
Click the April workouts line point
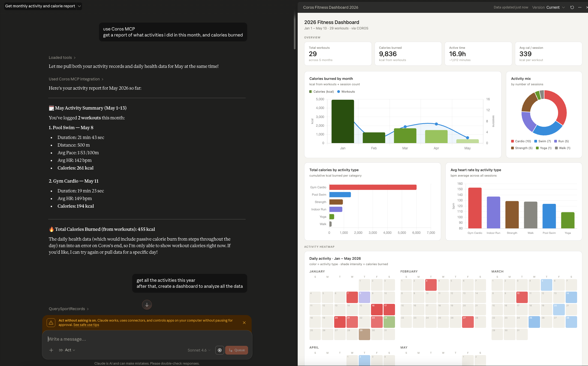[436, 124]
